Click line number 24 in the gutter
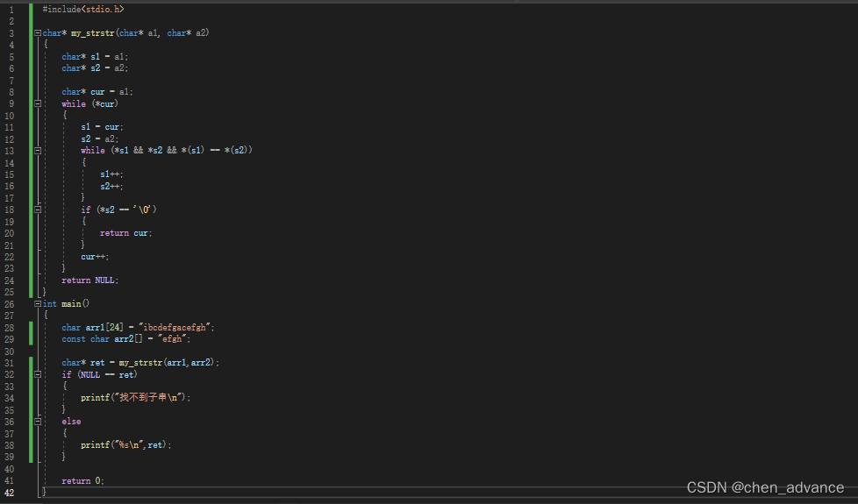The image size is (858, 504). point(10,280)
